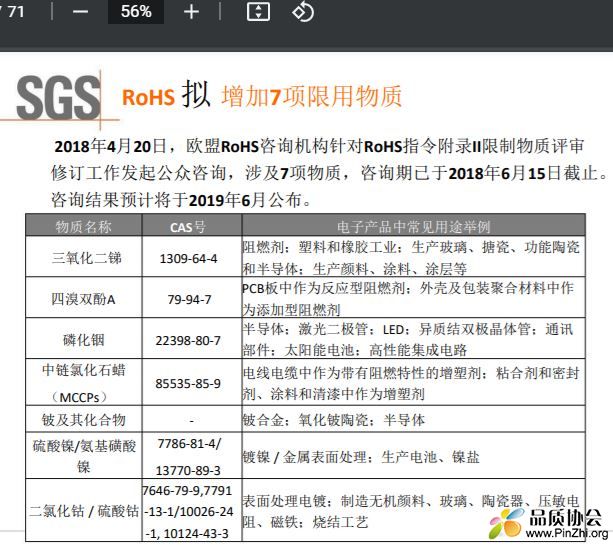Click the cell 二氯化钴 / 硫酸钴

point(84,511)
